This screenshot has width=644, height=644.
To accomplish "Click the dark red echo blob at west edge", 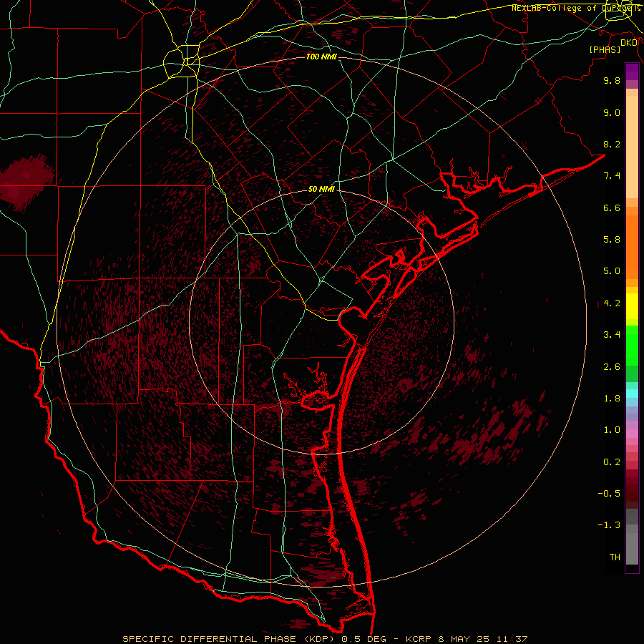I will 26,182.
